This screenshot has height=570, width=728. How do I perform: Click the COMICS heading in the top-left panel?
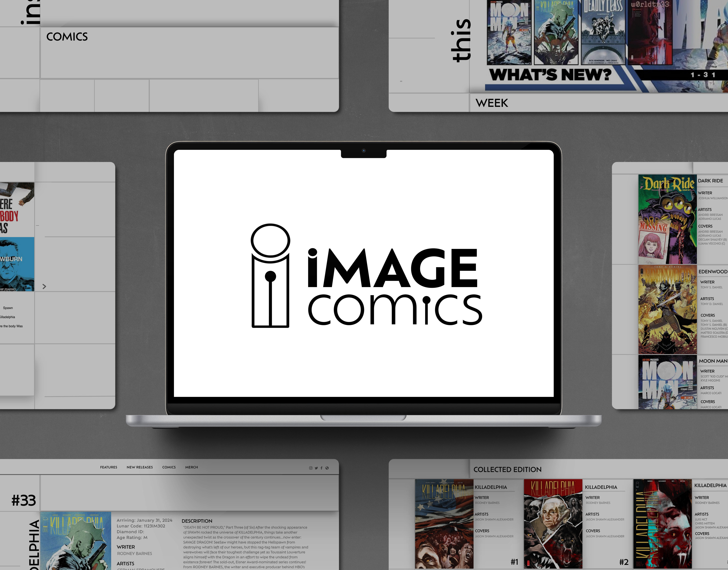coord(67,37)
